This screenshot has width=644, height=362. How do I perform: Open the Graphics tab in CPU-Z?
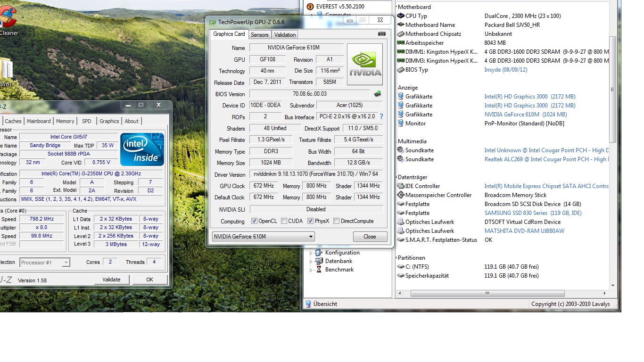point(109,121)
